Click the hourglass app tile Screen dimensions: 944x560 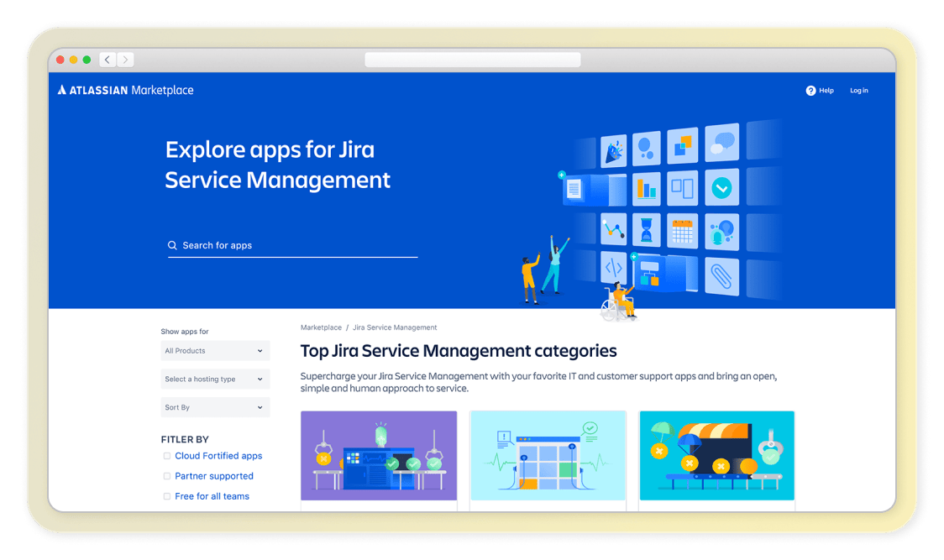[647, 230]
